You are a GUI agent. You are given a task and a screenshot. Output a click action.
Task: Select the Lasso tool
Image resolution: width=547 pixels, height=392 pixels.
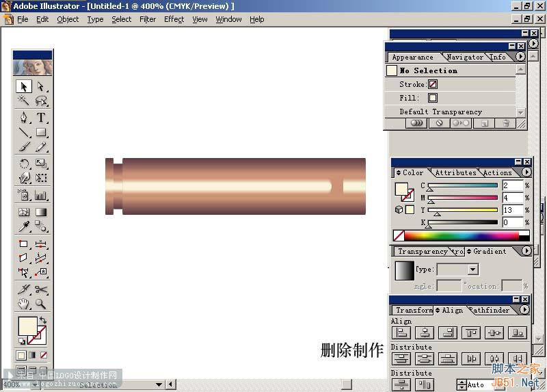[41, 101]
